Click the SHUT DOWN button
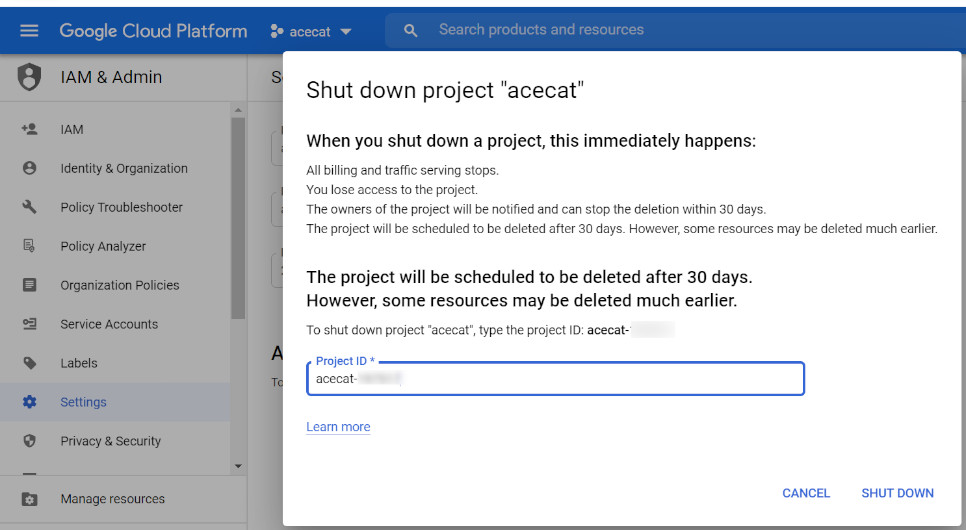 897,493
